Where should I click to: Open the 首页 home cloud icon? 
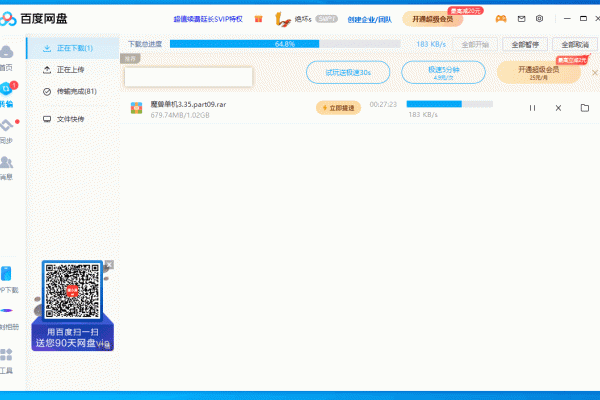[7, 52]
